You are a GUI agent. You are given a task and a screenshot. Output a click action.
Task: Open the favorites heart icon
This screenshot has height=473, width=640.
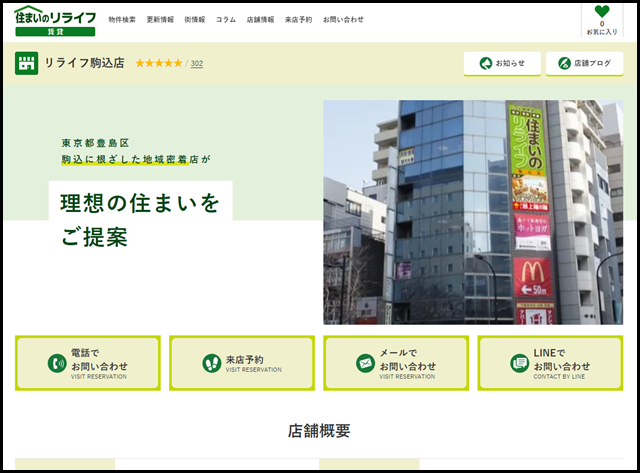(602, 11)
